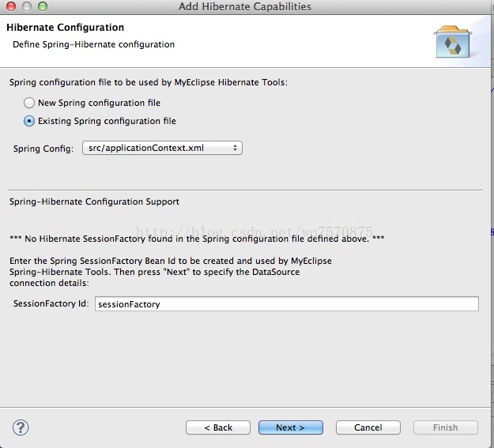Click the Hibernate Configuration heading text
The height and width of the screenshot is (448, 494).
pyautogui.click(x=66, y=28)
